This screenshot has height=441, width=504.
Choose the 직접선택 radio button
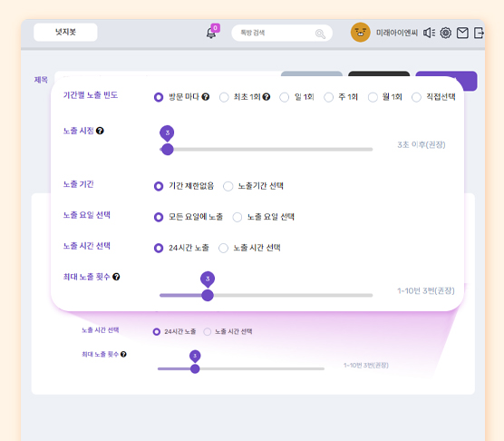click(x=416, y=97)
